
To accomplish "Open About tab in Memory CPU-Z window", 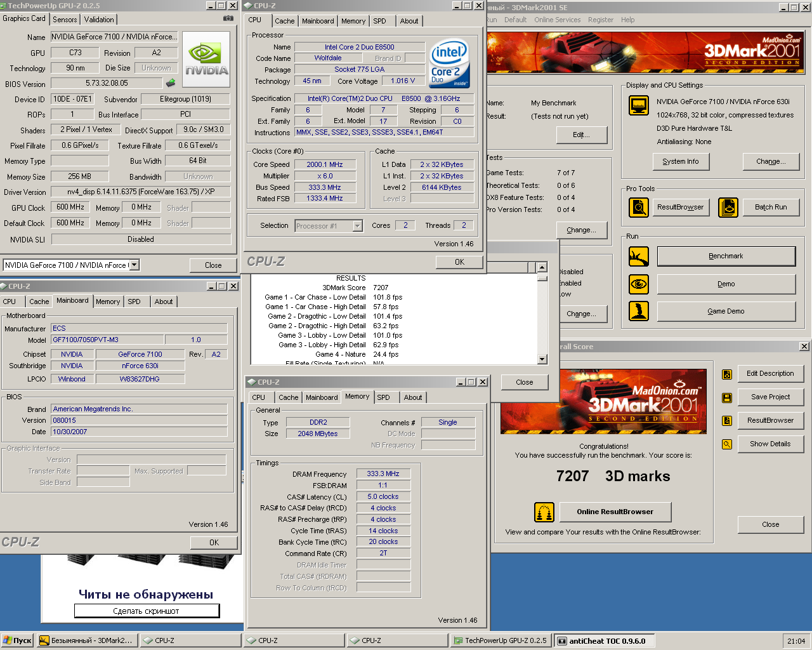I will pyautogui.click(x=413, y=397).
